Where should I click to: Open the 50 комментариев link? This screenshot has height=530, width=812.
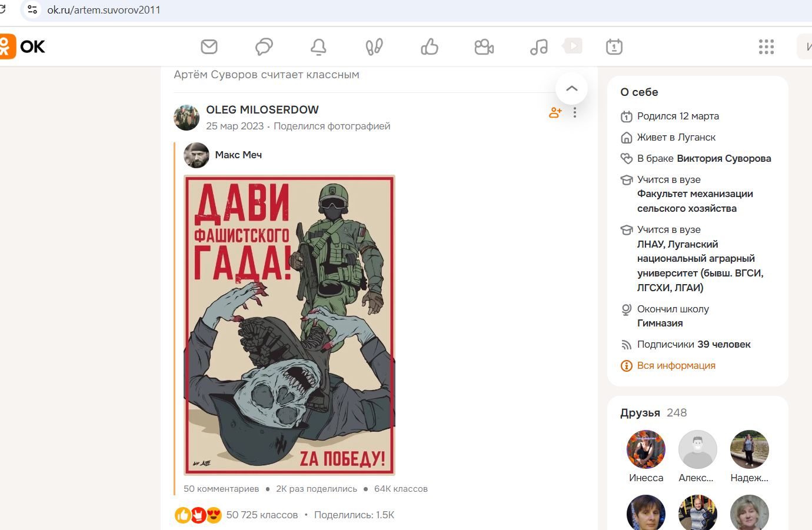pyautogui.click(x=221, y=489)
